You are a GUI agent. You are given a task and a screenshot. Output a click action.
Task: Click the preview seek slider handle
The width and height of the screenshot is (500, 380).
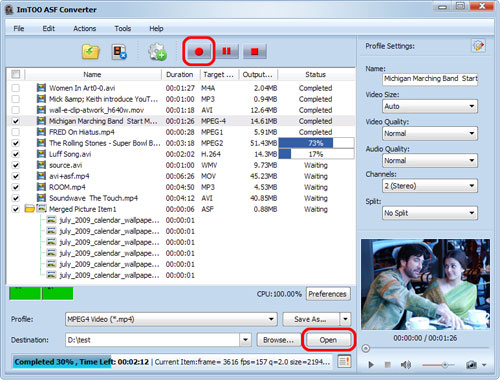(366, 348)
